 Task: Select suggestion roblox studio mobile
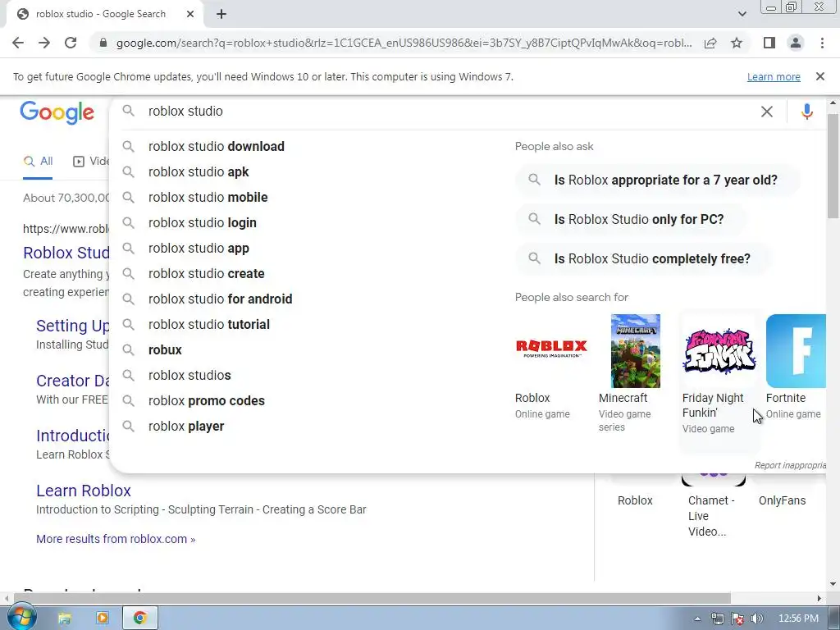point(208,197)
